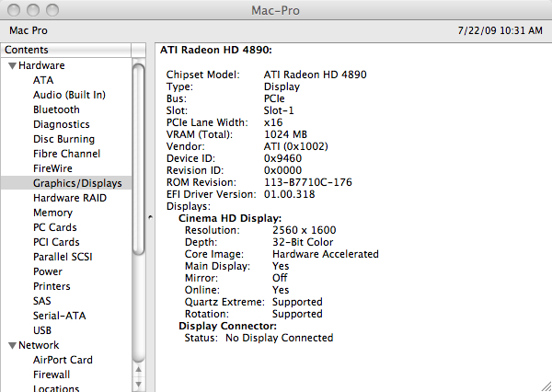The image size is (552, 392).
Task: Collapse the Network disclosure triangle
Action: point(13,345)
